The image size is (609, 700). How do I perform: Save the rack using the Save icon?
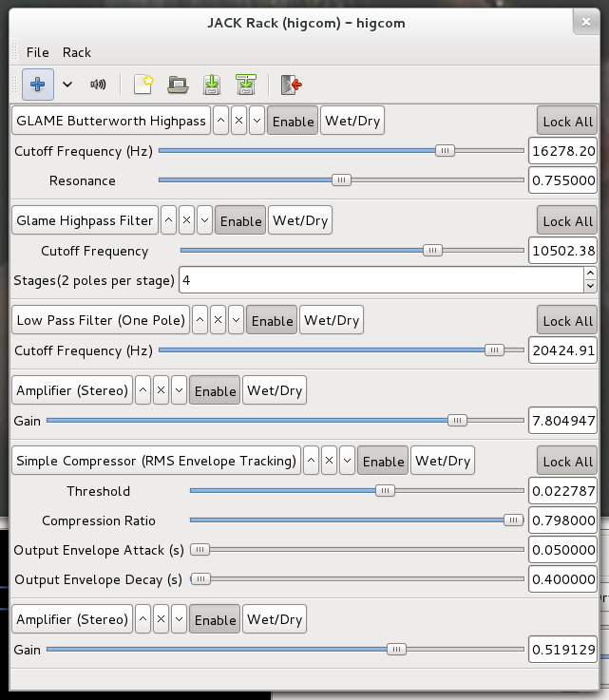pos(212,85)
